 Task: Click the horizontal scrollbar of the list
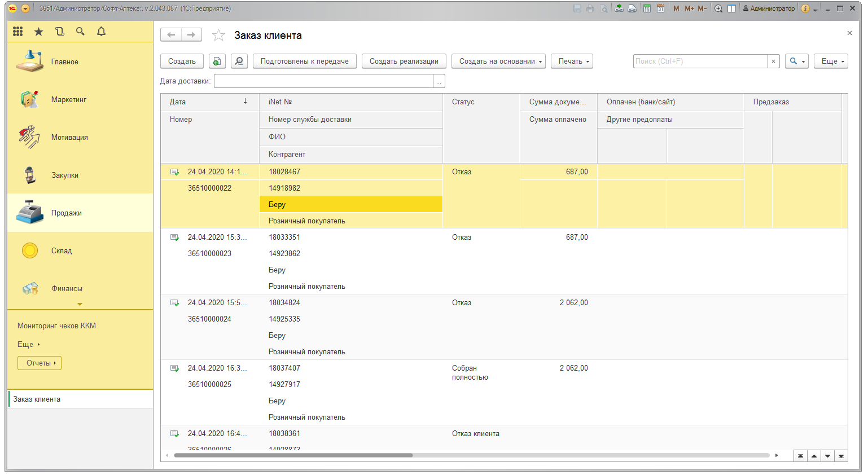[293, 455]
